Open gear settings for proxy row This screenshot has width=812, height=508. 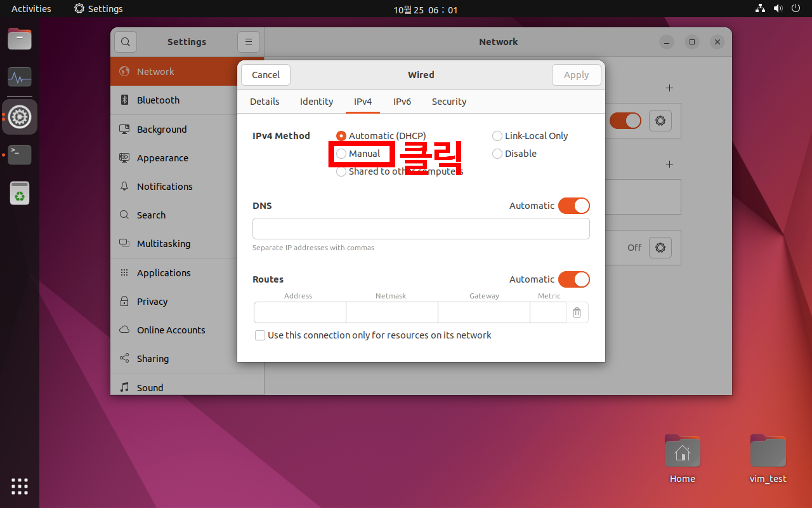[x=660, y=248]
